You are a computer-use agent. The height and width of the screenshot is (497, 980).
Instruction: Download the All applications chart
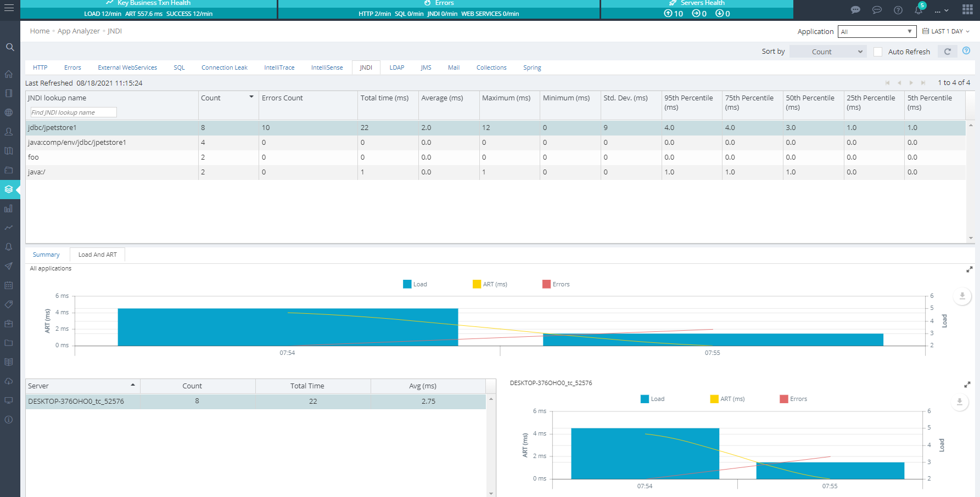click(x=962, y=296)
